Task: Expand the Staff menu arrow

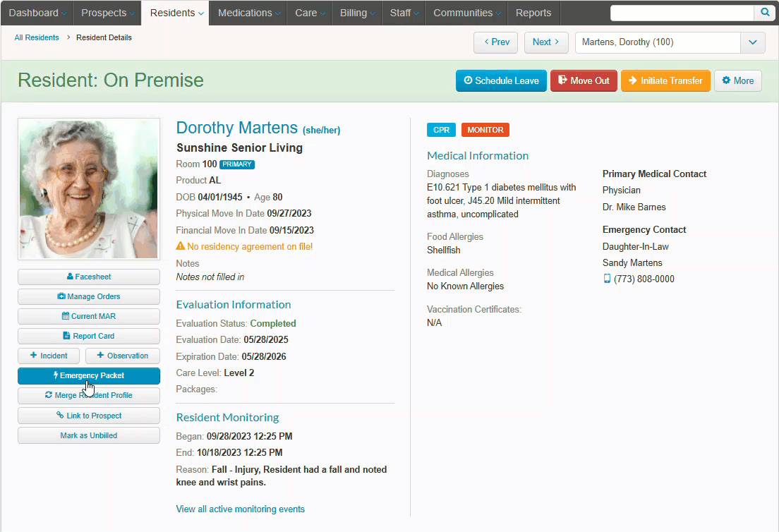Action: (416, 14)
